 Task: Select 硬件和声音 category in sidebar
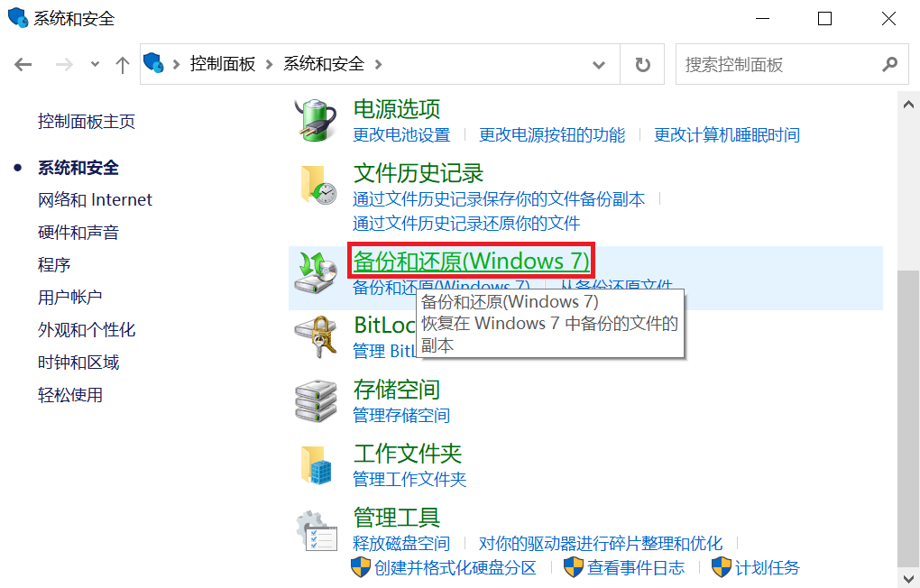click(x=78, y=233)
